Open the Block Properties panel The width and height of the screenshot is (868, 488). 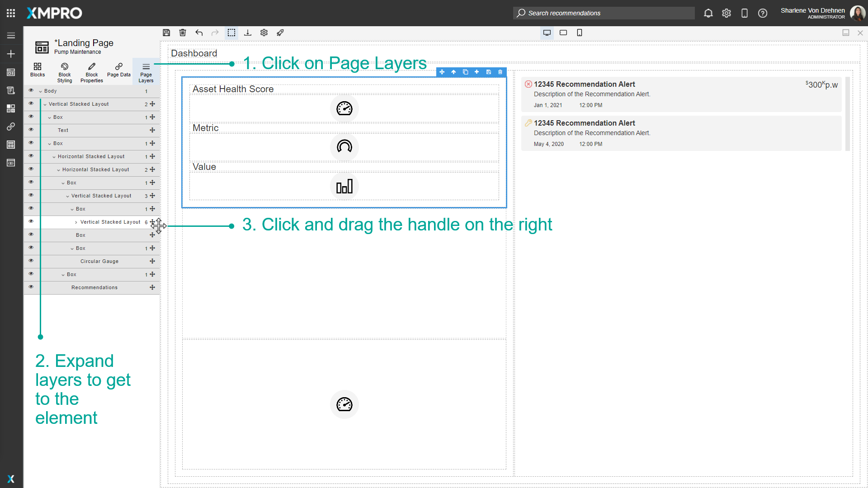tap(91, 71)
